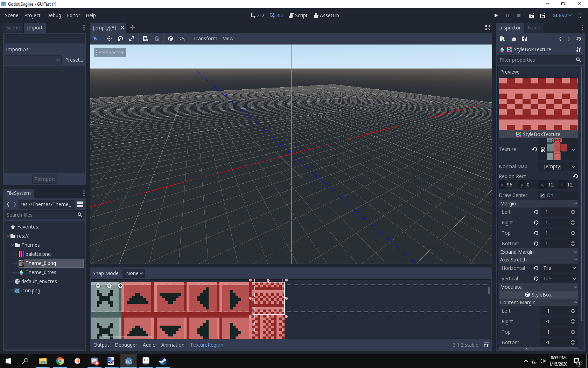The height and width of the screenshot is (368, 588).
Task: Open the Horizontal Axis Stretch Tile dropdown
Action: click(559, 268)
